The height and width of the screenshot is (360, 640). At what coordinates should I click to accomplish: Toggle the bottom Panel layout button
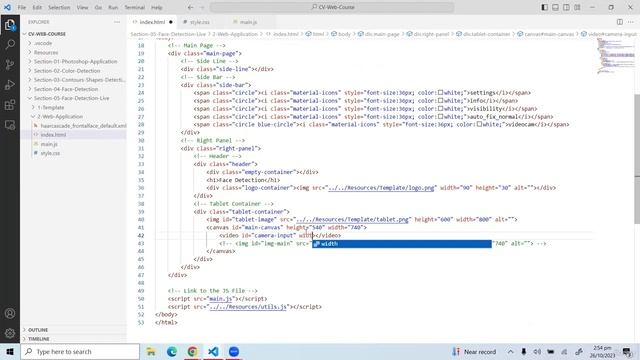pyautogui.click(x=556, y=7)
